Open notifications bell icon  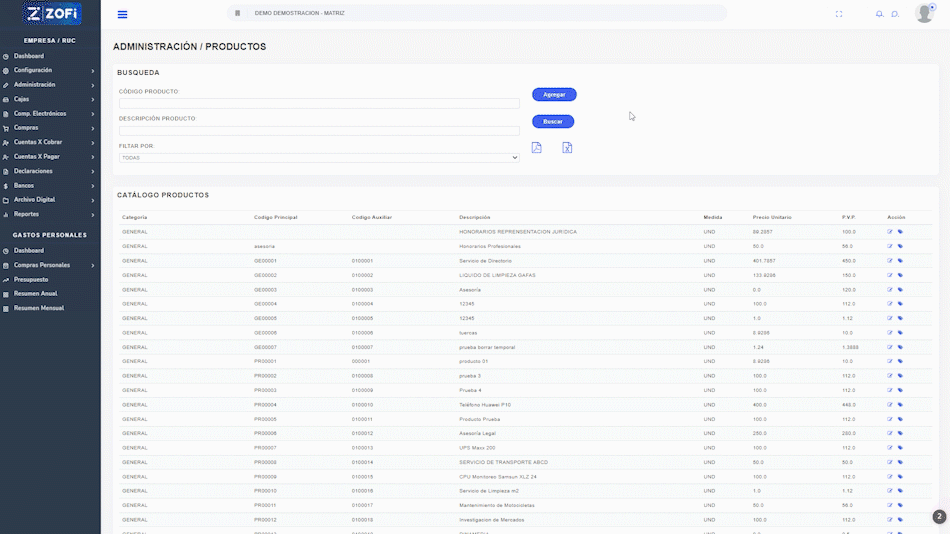pos(879,14)
